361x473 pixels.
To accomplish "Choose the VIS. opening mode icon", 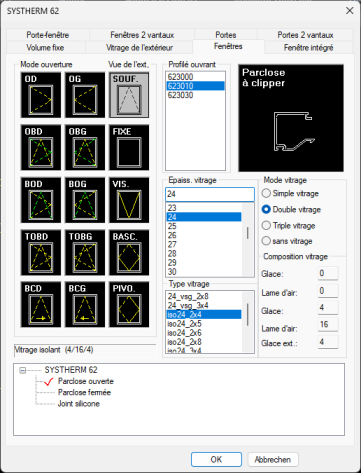I will (x=129, y=200).
